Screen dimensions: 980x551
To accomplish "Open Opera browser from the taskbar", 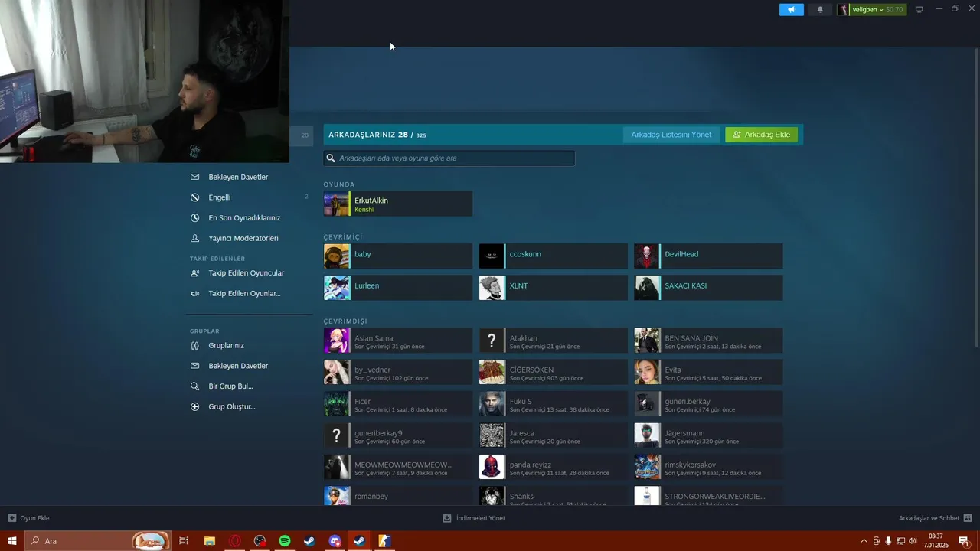I will tap(234, 541).
